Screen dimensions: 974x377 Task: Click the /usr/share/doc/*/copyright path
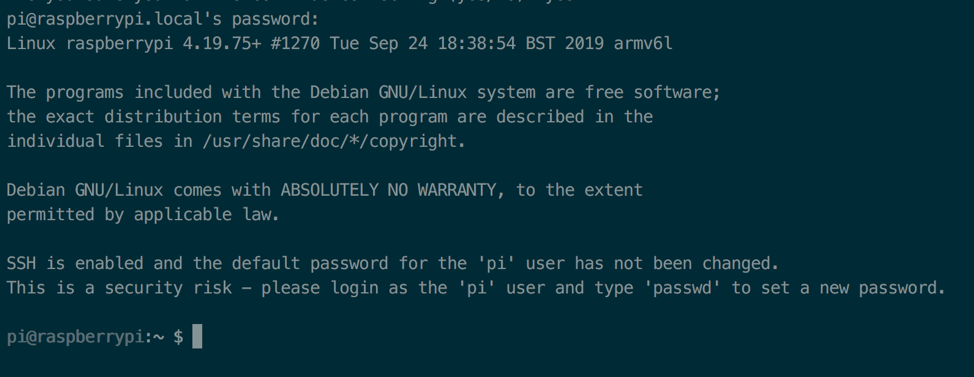[329, 142]
